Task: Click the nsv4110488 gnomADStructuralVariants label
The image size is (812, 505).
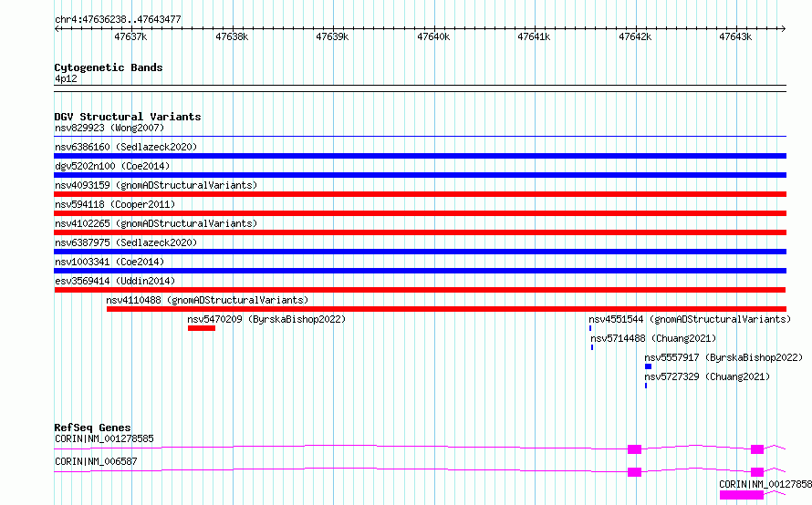Action: [x=207, y=300]
